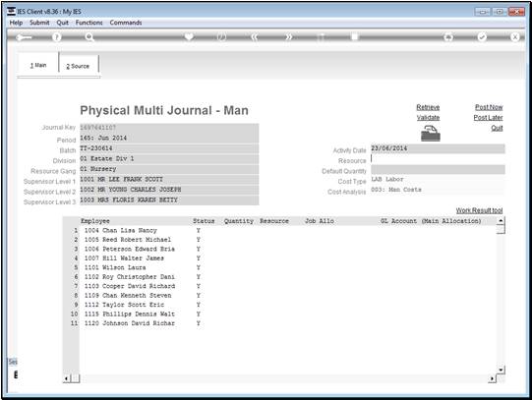The image size is (532, 400).
Task: Click the grid's scroll up arrow
Action: tap(501, 221)
